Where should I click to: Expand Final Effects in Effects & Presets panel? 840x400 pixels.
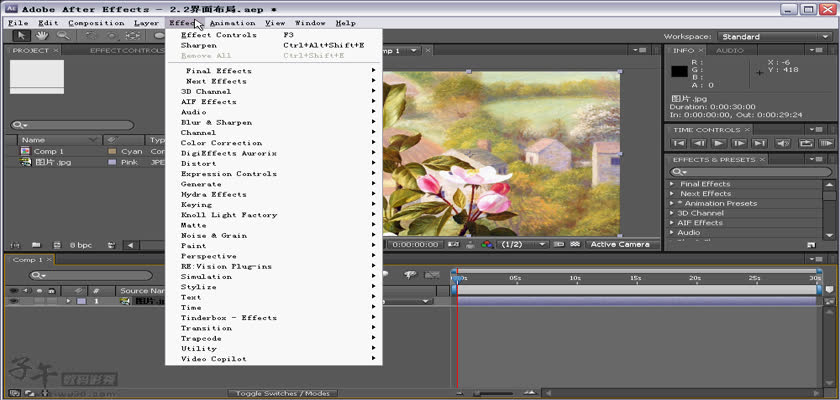coord(672,184)
